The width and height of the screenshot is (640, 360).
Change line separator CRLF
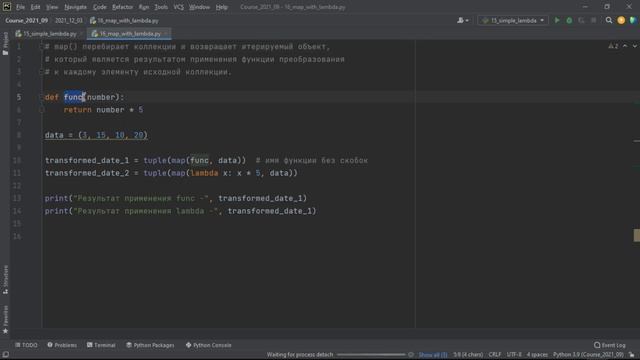click(x=495, y=355)
